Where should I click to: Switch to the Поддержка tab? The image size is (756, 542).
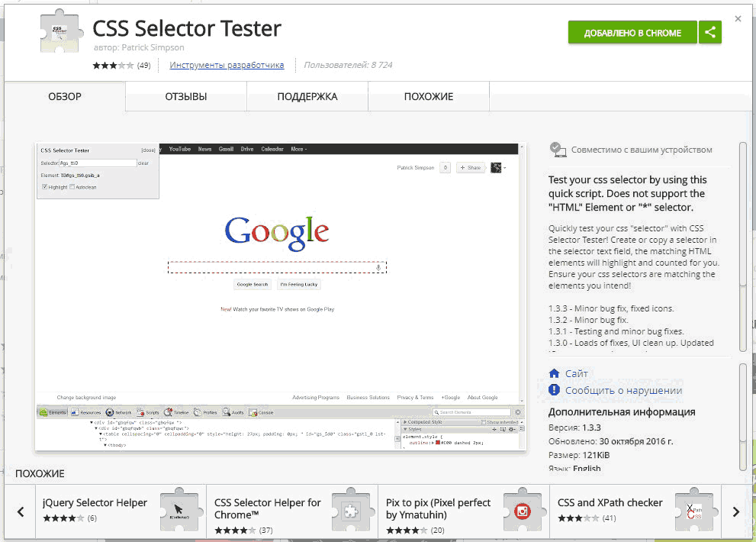click(307, 97)
